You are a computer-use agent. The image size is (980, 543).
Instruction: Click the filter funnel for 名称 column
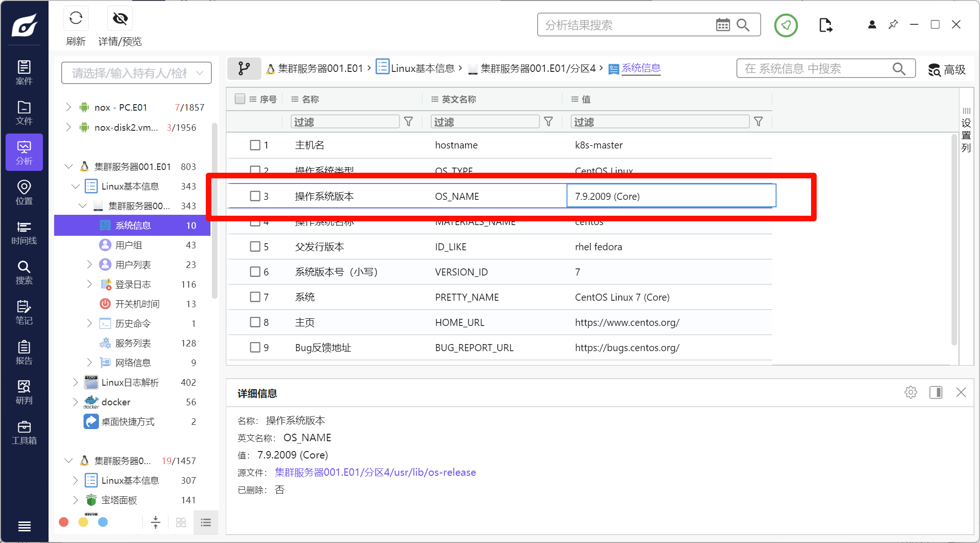coord(408,122)
